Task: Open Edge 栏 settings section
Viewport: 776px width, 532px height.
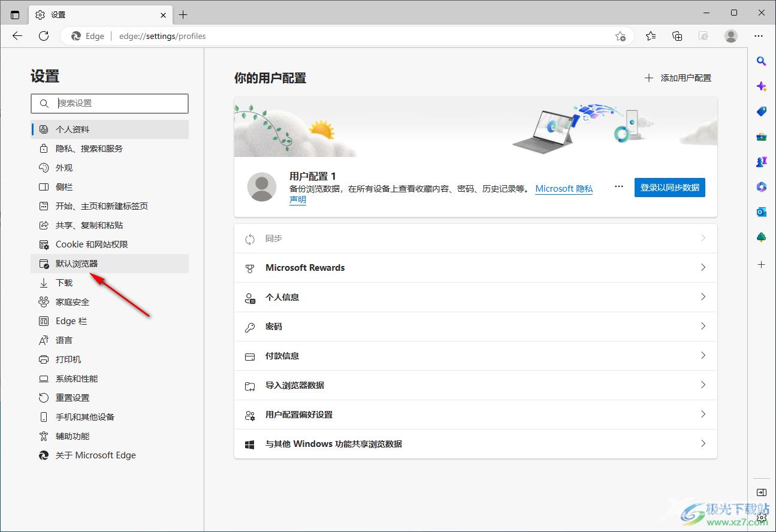Action: [x=110, y=321]
